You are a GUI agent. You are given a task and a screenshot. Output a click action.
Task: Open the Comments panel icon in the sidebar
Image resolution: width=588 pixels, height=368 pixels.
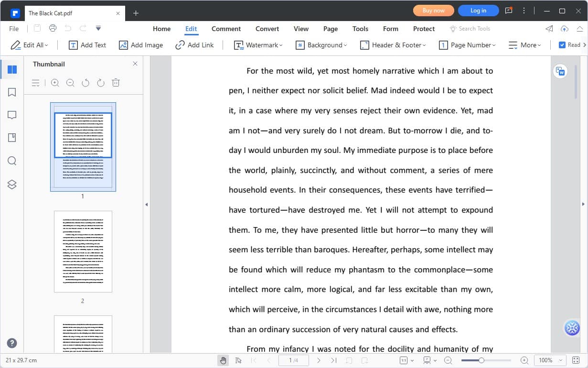pyautogui.click(x=12, y=115)
